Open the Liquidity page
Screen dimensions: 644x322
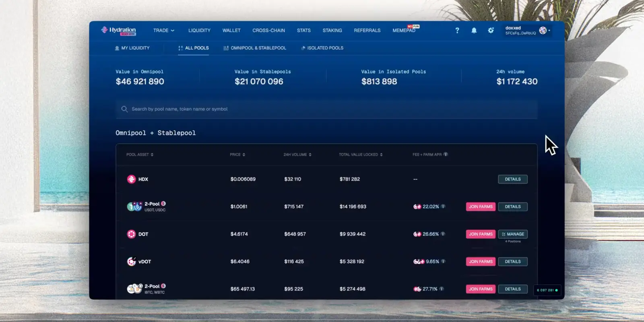(199, 30)
